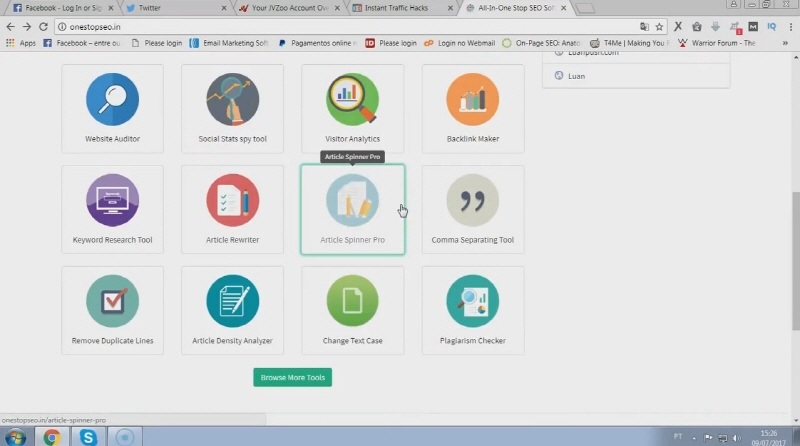Click the volume icon in system tray
This screenshot has height=446, width=800.
coord(737,438)
